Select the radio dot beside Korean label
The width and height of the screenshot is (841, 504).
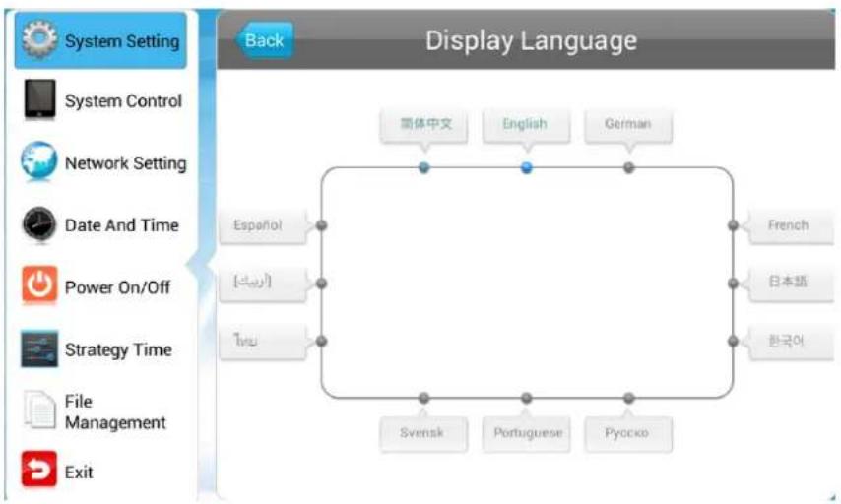pyautogui.click(x=734, y=341)
